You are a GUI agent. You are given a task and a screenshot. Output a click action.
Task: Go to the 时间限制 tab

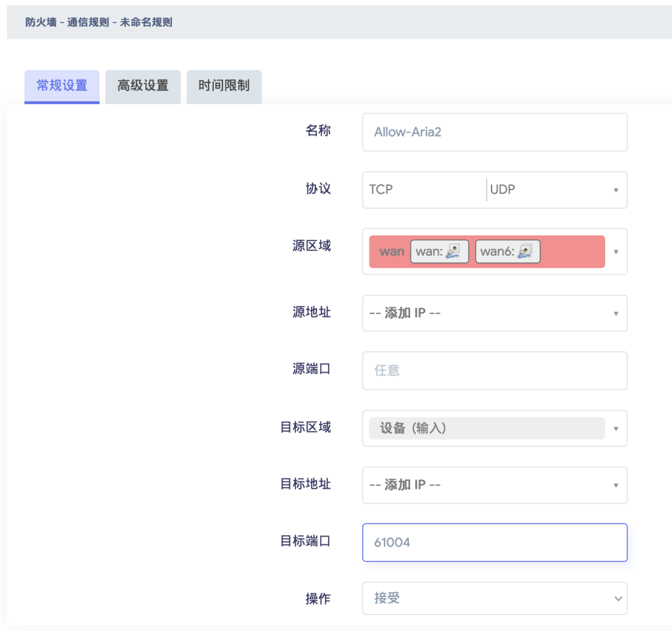coord(224,86)
